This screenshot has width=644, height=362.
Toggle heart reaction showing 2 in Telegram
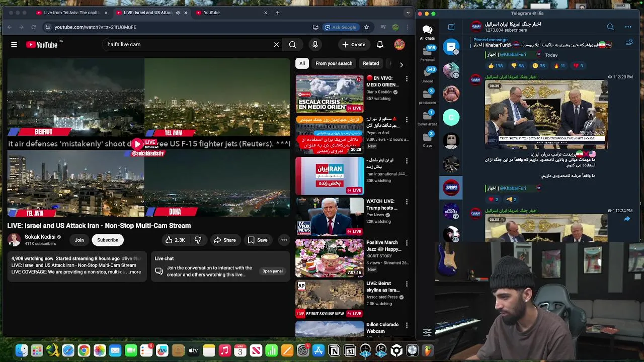pos(493,200)
